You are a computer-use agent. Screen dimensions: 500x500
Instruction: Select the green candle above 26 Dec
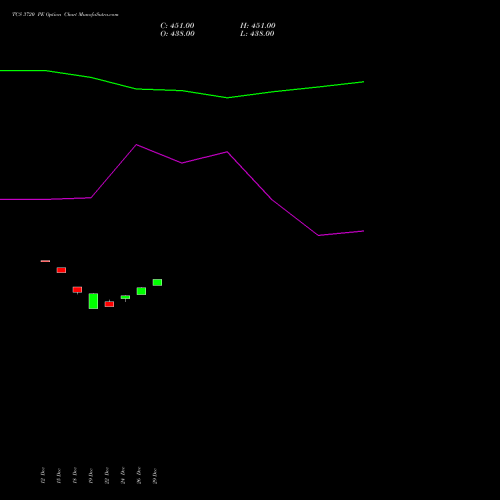(141, 291)
